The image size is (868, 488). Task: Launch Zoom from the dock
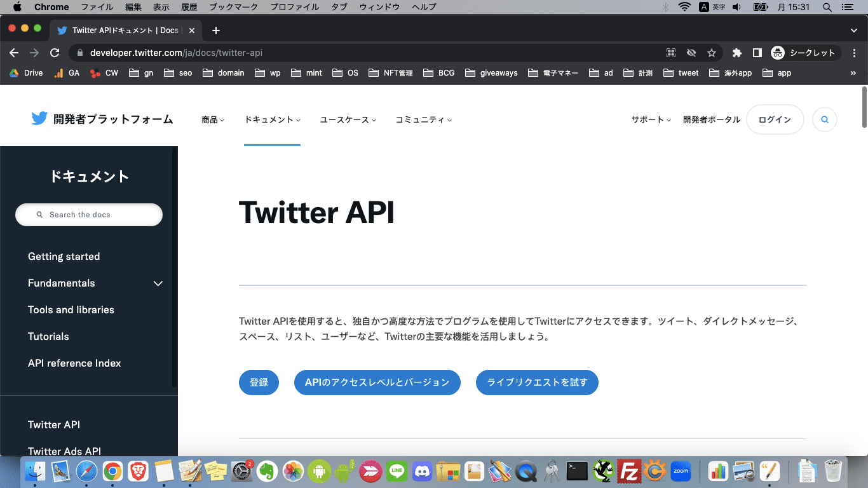[681, 471]
